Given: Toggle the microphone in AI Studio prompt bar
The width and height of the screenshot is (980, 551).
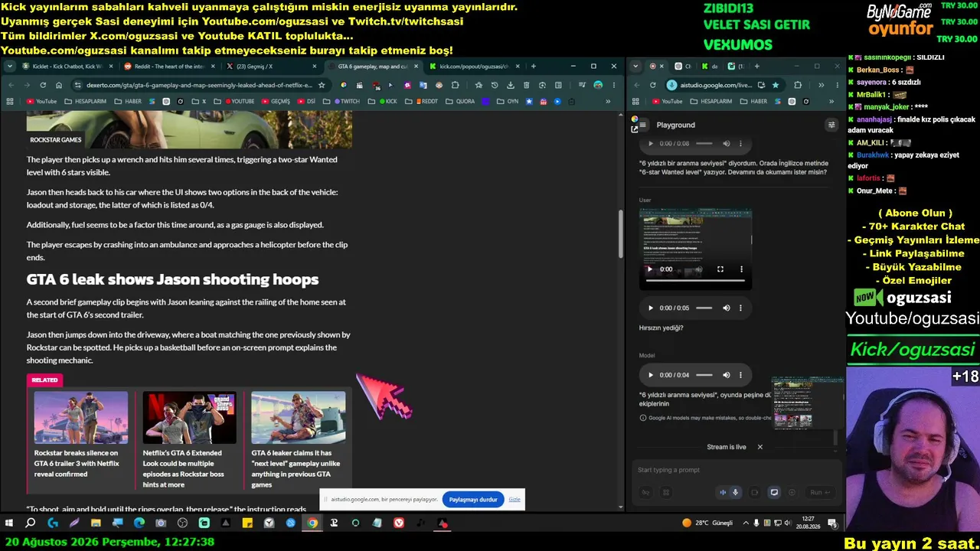Looking at the screenshot, I should click(x=735, y=493).
